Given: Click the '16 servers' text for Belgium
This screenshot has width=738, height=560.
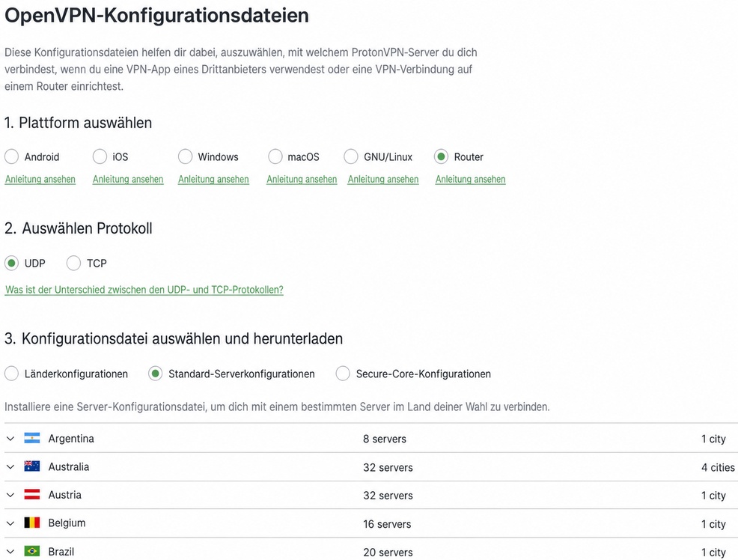Looking at the screenshot, I should (x=387, y=524).
